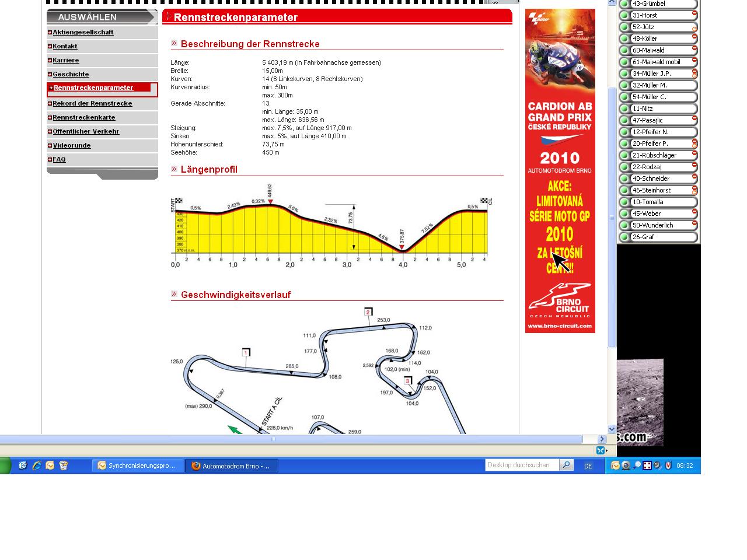This screenshot has width=747, height=560.
Task: Click the Internet Explorer quick launch icon
Action: pos(36,466)
